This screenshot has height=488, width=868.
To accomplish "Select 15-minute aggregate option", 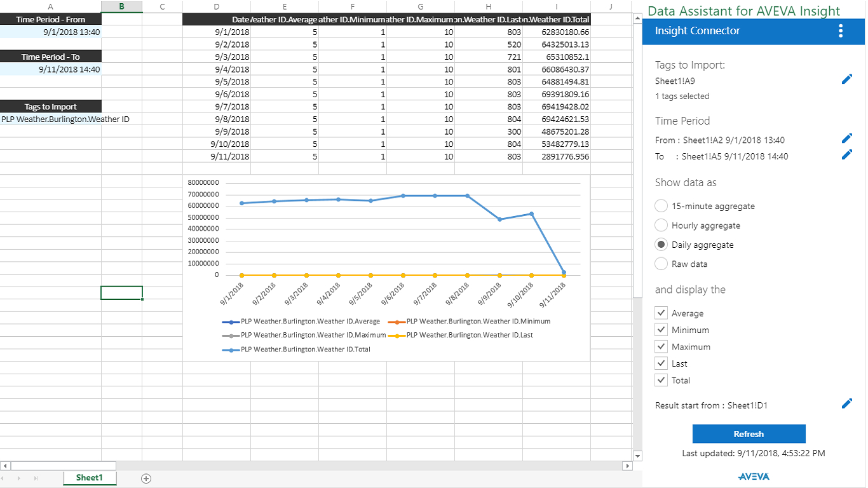I will click(661, 206).
